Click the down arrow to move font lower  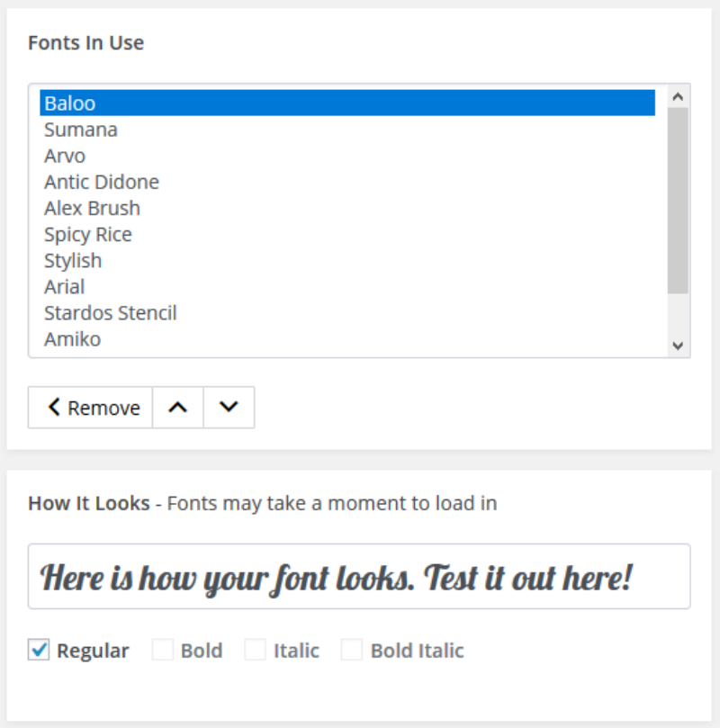[229, 408]
